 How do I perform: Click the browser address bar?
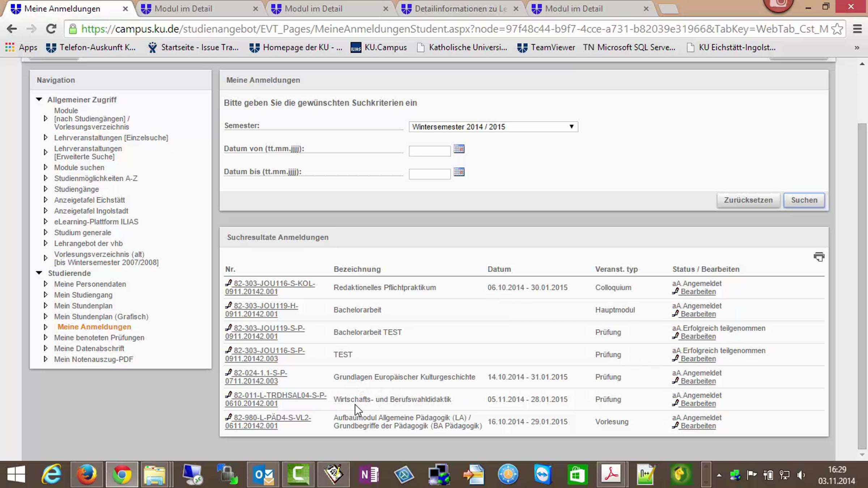pyautogui.click(x=454, y=29)
